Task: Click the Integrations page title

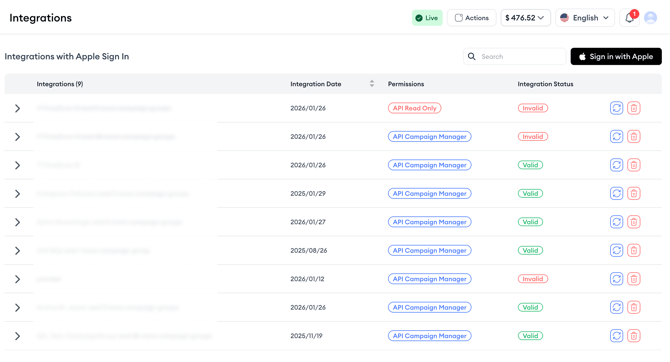Action: click(x=41, y=18)
